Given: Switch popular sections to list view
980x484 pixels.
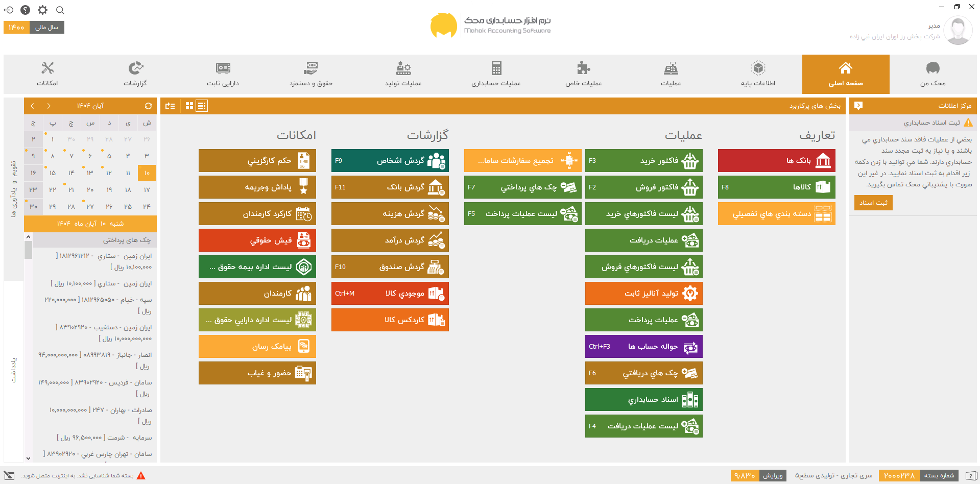Looking at the screenshot, I should coord(202,106).
